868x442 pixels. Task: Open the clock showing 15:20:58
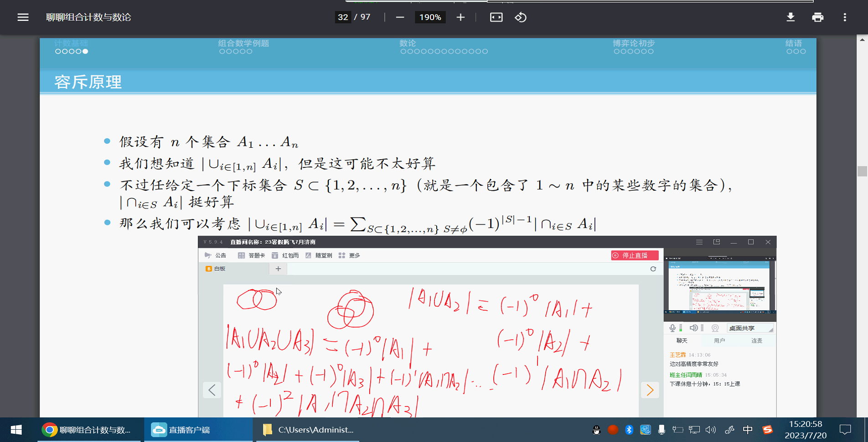coord(806,430)
